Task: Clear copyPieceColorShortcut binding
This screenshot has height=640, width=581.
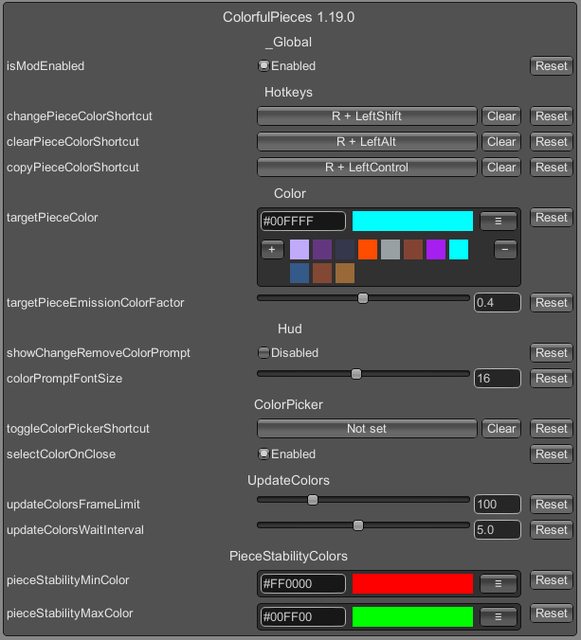Action: point(501,167)
